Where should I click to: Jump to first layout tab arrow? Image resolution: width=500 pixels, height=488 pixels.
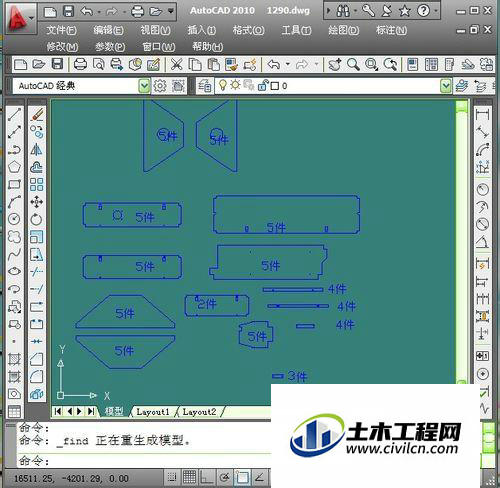58,411
